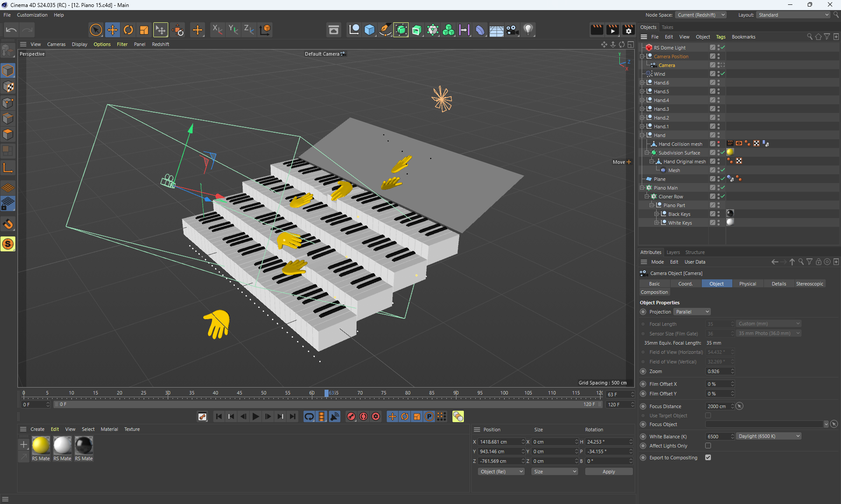Select the Move tool in top toolbar
Viewport: 841px width, 504px height.
113,30
